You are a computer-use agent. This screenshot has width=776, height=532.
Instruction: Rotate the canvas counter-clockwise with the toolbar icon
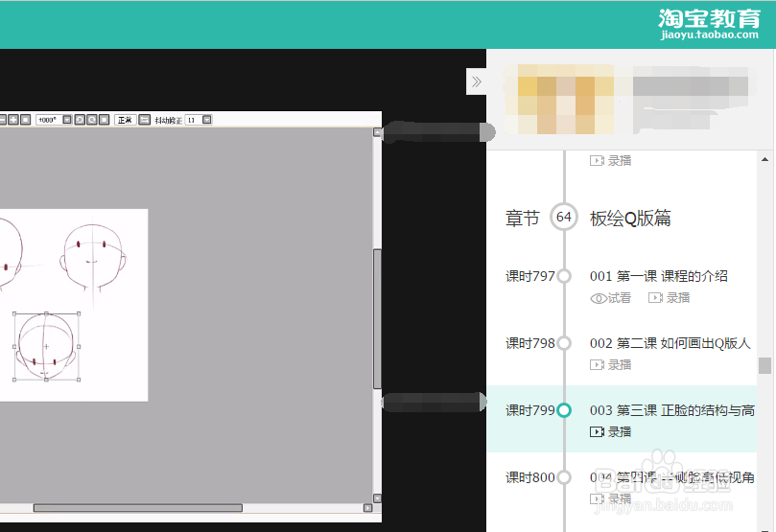pos(80,120)
